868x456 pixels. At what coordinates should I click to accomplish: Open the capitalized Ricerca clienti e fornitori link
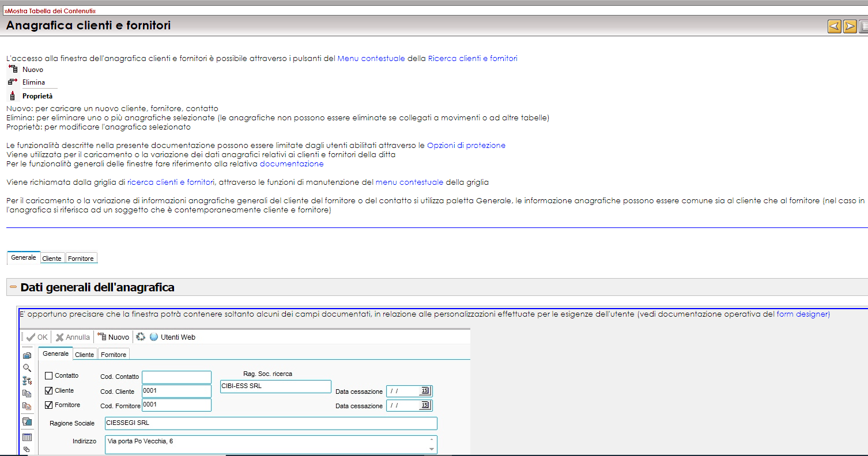pyautogui.click(x=473, y=58)
